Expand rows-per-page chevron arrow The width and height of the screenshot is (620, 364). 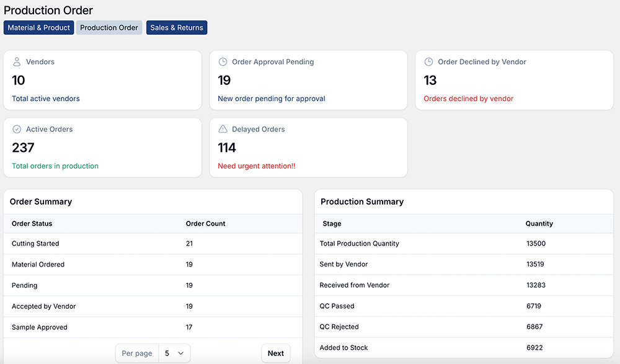coord(180,353)
